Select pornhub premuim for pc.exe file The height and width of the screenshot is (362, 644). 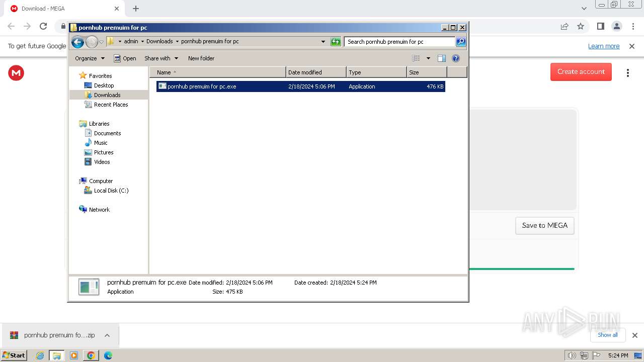(x=301, y=86)
